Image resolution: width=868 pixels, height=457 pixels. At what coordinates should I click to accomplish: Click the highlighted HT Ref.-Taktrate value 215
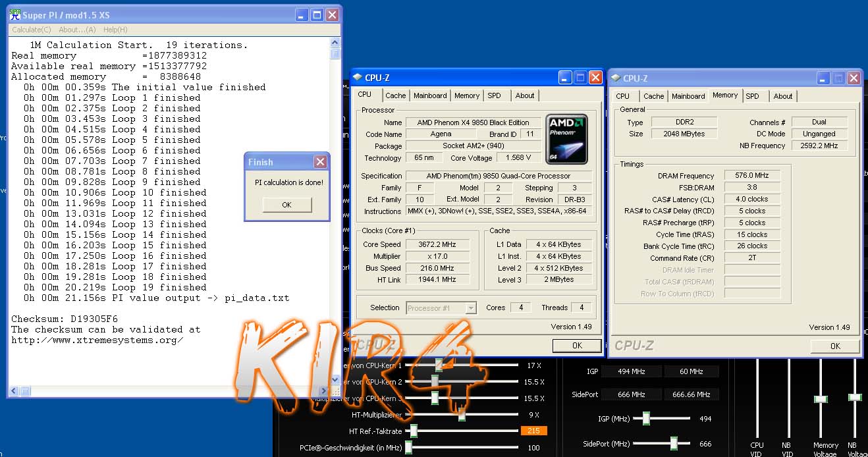[533, 431]
